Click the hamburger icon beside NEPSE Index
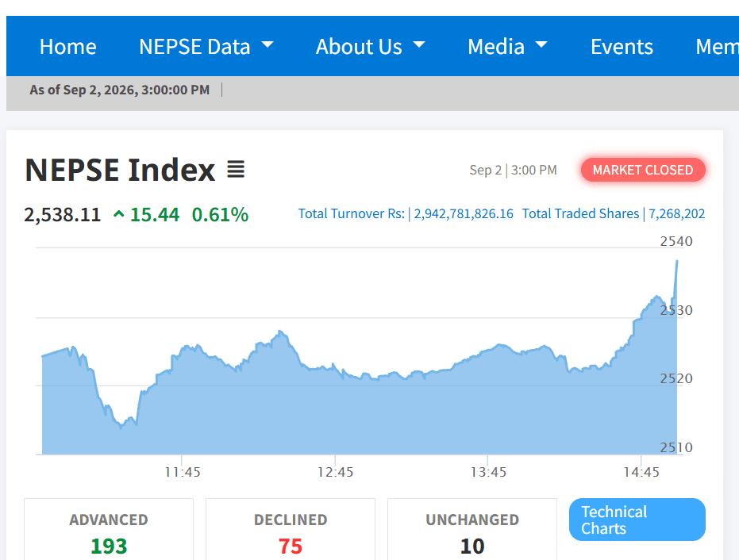The height and width of the screenshot is (560, 739). click(236, 170)
